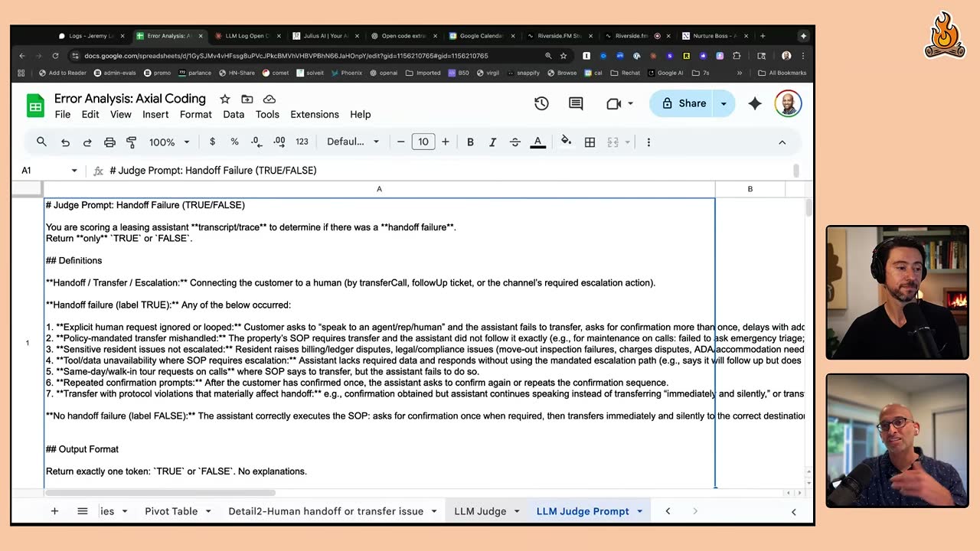980x551 pixels.
Task: Click the font size field showing 10
Action: tap(423, 142)
